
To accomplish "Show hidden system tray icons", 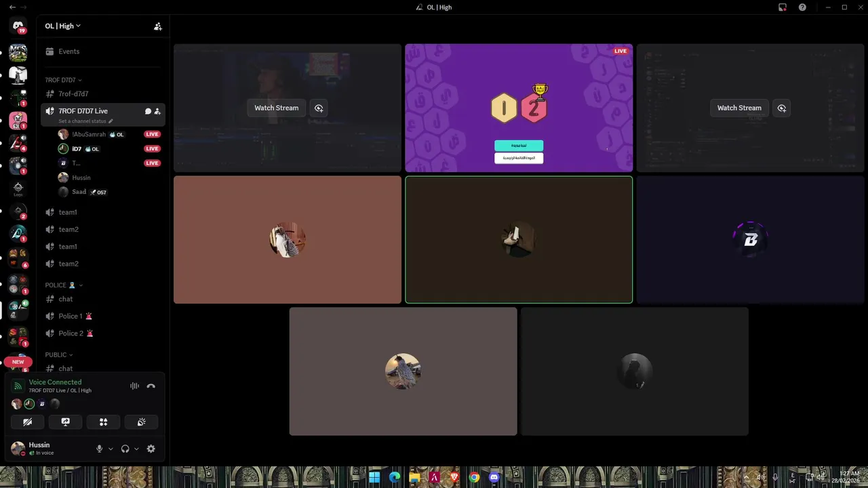I will pos(746,477).
